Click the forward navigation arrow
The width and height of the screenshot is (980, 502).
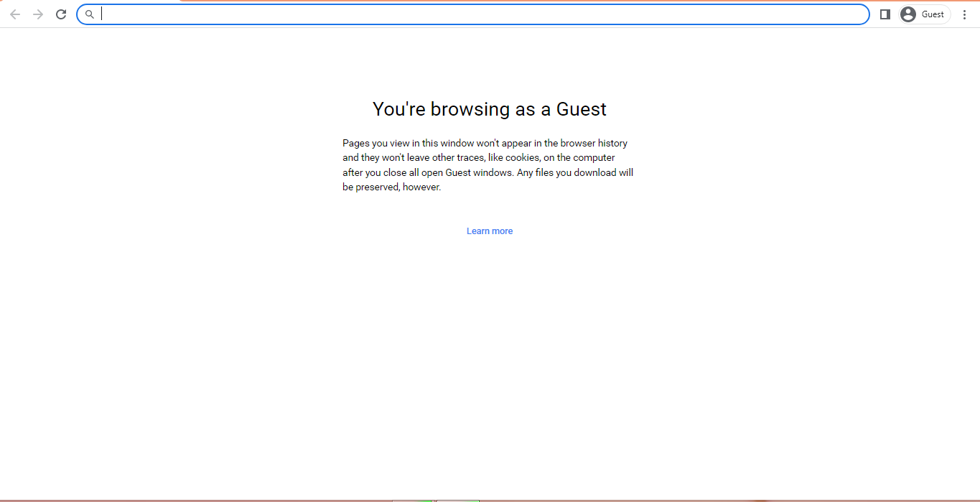(x=38, y=14)
